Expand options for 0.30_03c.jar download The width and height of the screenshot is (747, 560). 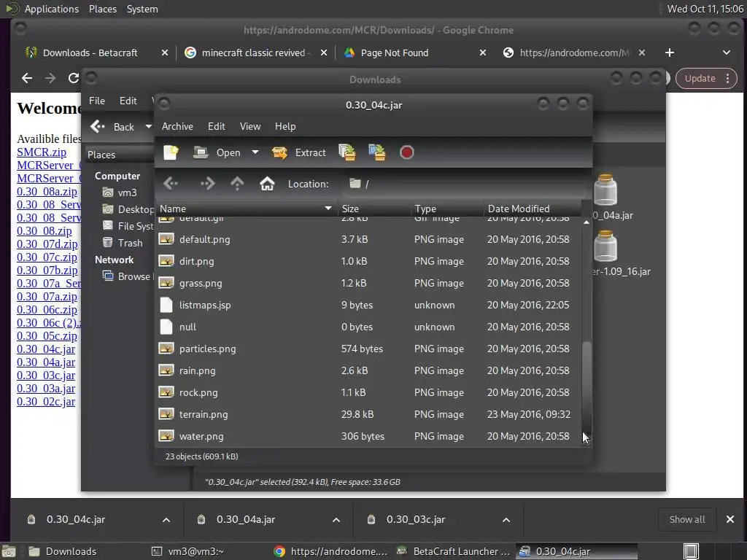coord(506,519)
